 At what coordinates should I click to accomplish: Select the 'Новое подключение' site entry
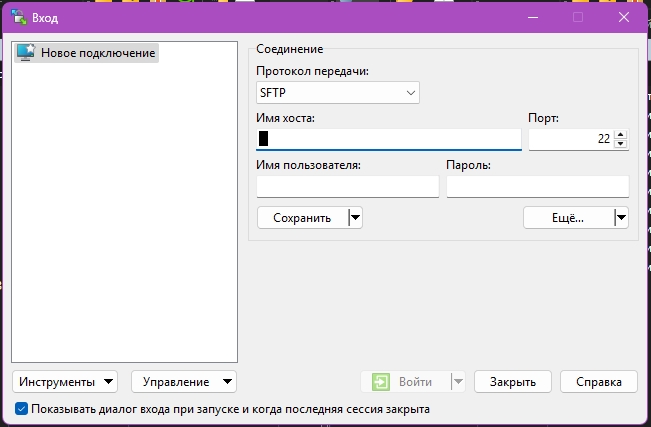tap(86, 53)
